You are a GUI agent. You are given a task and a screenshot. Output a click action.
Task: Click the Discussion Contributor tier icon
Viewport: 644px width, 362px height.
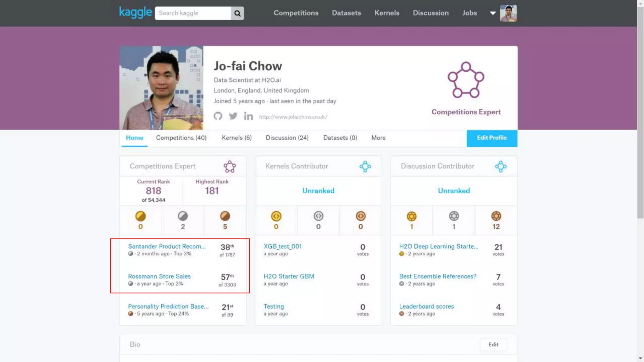coord(501,166)
